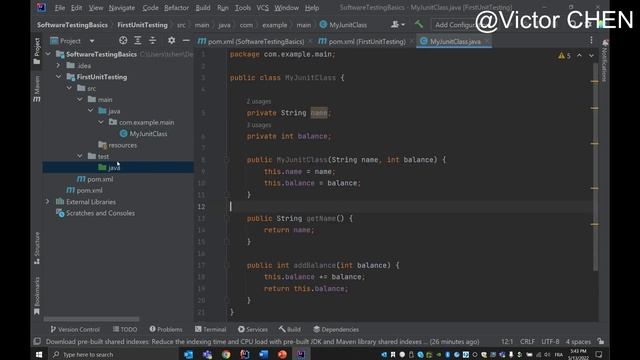Open Windows notification center icon

point(599,354)
